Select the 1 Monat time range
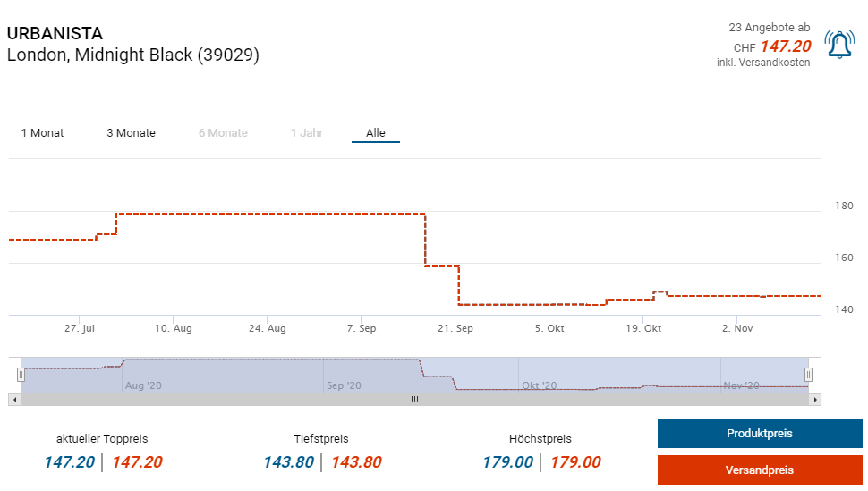 click(43, 133)
